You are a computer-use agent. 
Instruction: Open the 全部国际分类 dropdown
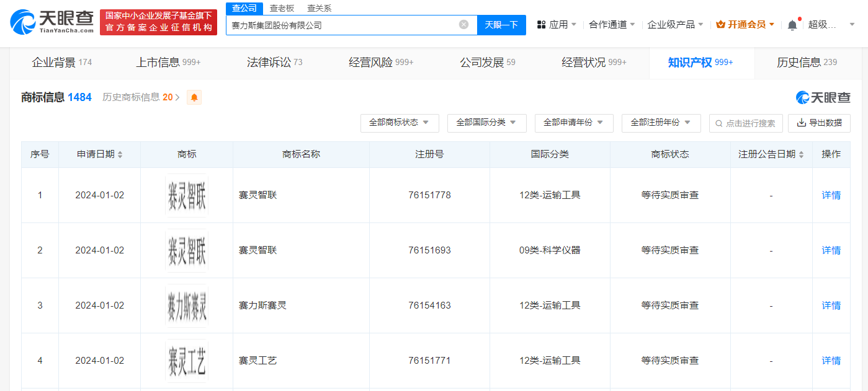point(487,123)
